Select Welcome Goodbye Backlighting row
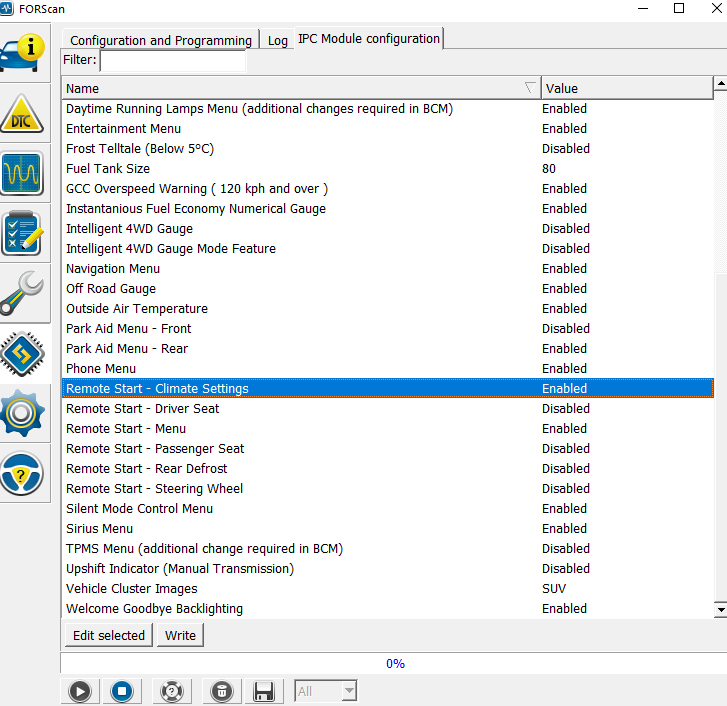The width and height of the screenshot is (727, 706). point(388,608)
